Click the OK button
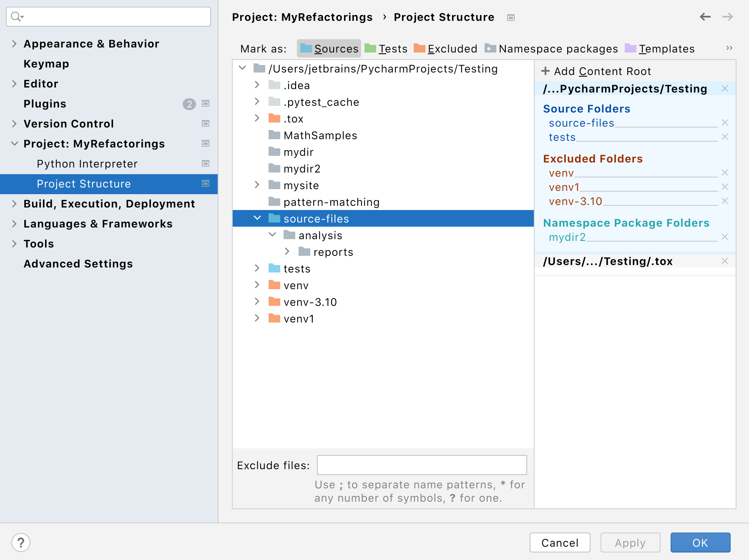This screenshot has width=749, height=560. coord(700,542)
